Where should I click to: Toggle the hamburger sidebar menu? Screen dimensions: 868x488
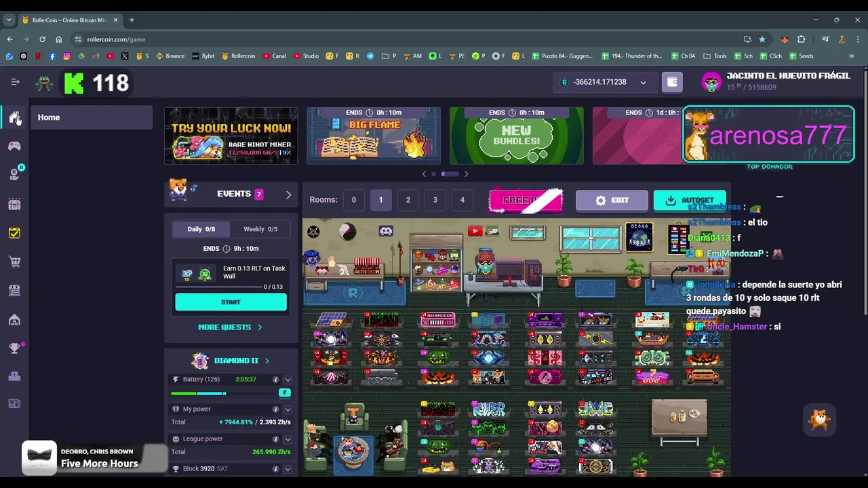(15, 82)
